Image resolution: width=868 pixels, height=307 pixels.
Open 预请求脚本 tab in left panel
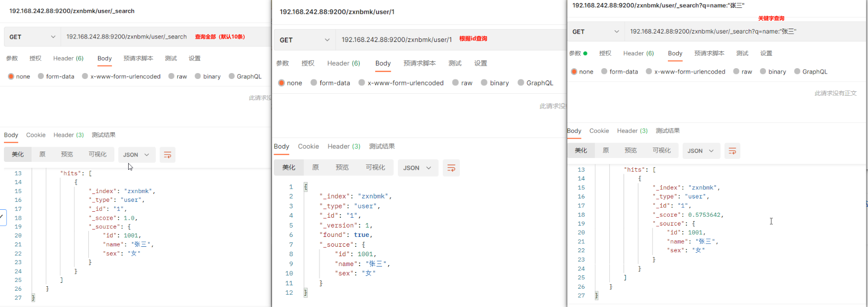coord(139,58)
